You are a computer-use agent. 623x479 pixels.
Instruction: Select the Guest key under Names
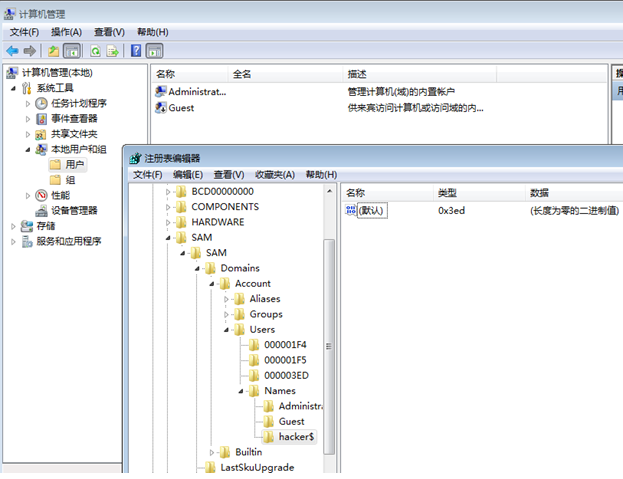click(x=291, y=421)
